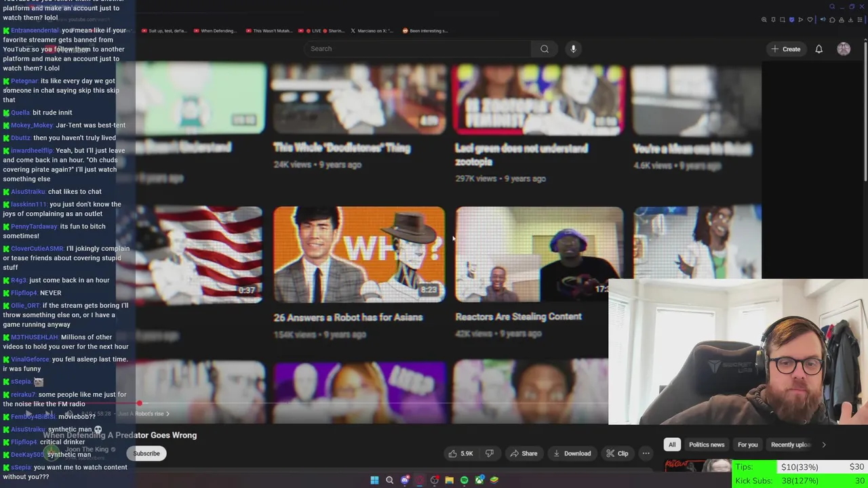The width and height of the screenshot is (868, 488).
Task: Click the search tabs magnifier near window controls
Action: point(832,7)
